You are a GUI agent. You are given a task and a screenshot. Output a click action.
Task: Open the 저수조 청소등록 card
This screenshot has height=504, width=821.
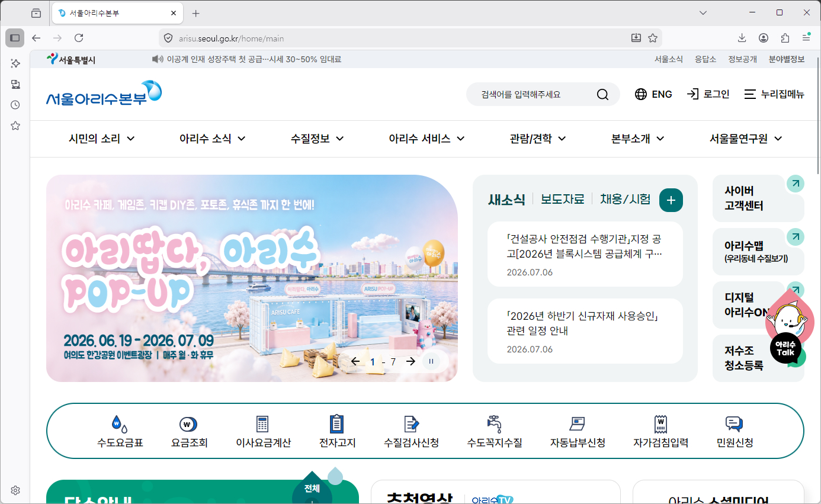pyautogui.click(x=758, y=358)
